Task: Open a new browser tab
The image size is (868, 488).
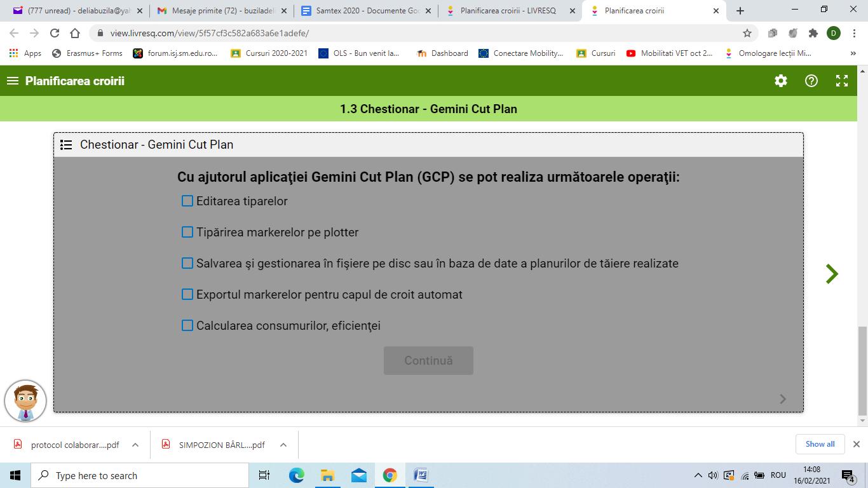Action: coord(740,11)
